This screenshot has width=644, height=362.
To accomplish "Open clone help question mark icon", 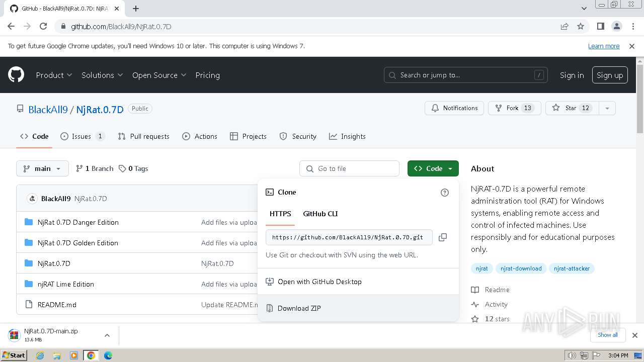I will [x=445, y=193].
